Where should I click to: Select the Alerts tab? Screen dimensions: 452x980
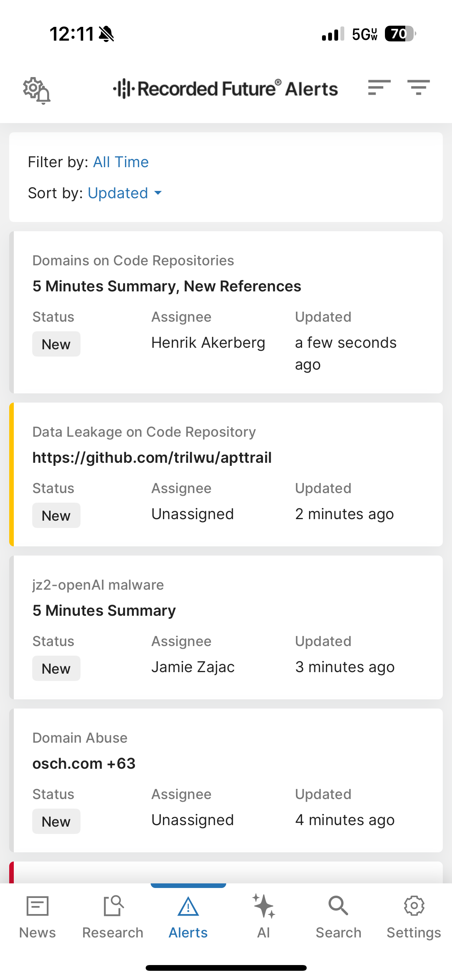(188, 916)
